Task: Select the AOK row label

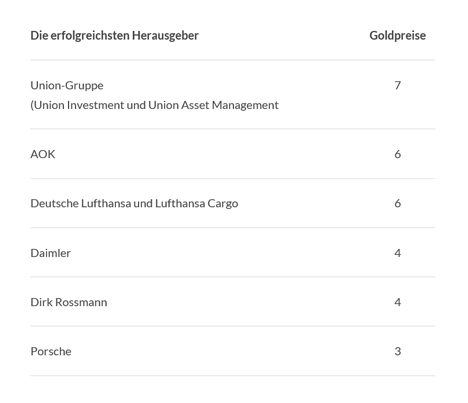Action: [x=43, y=154]
